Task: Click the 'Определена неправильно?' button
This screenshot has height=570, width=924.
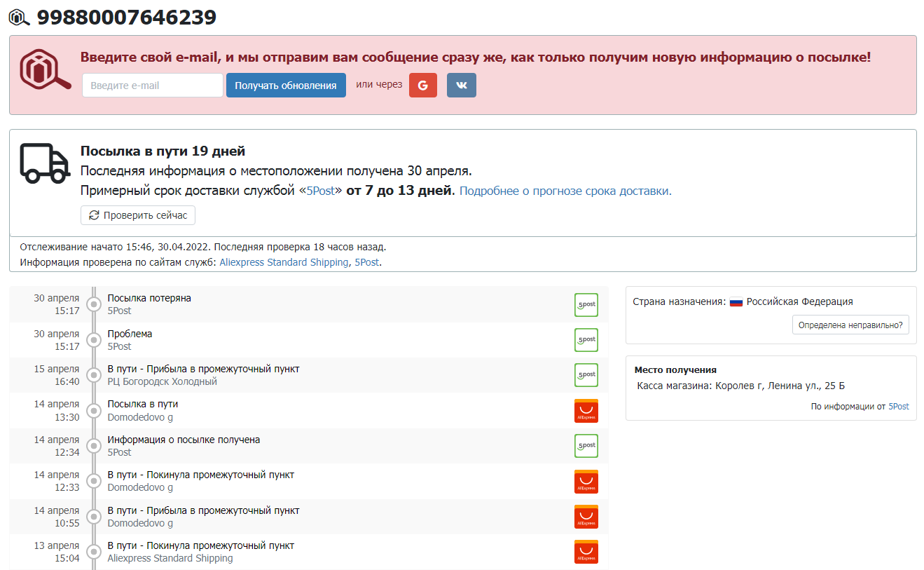Action: click(850, 325)
